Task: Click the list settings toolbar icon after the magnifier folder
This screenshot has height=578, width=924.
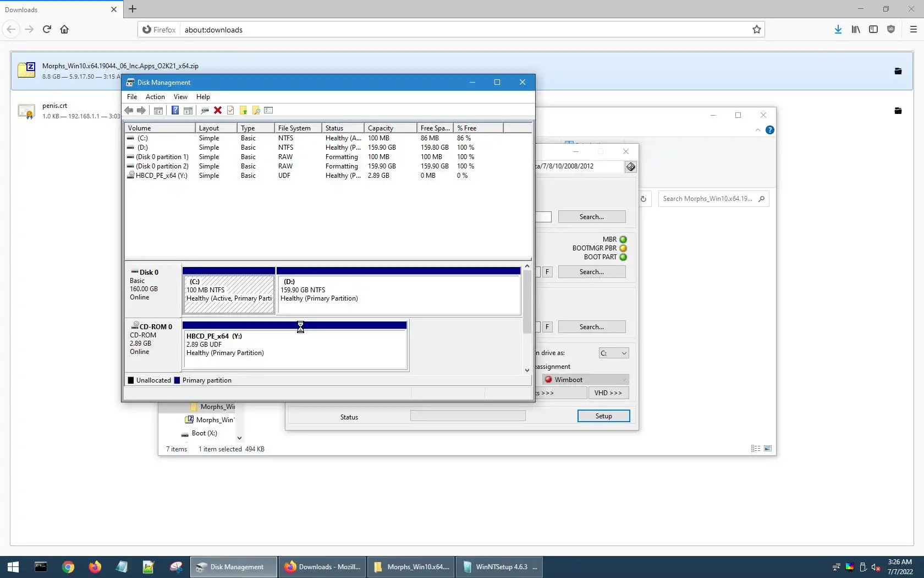Action: pos(268,111)
